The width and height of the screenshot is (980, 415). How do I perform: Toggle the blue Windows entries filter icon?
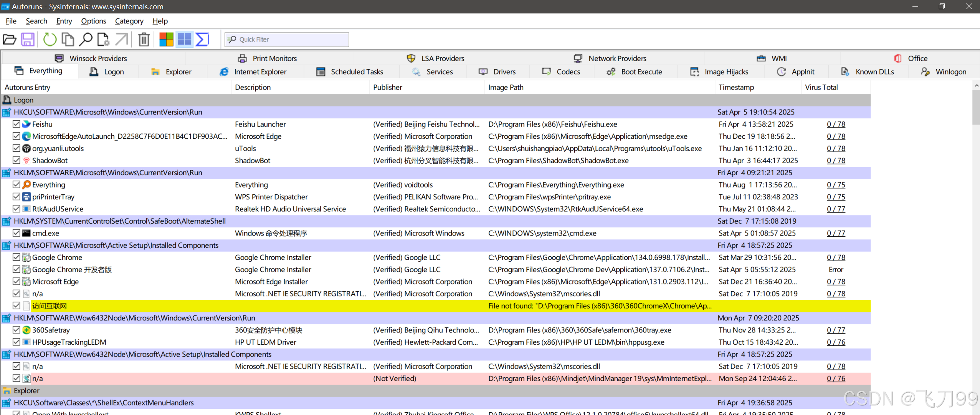tap(185, 39)
